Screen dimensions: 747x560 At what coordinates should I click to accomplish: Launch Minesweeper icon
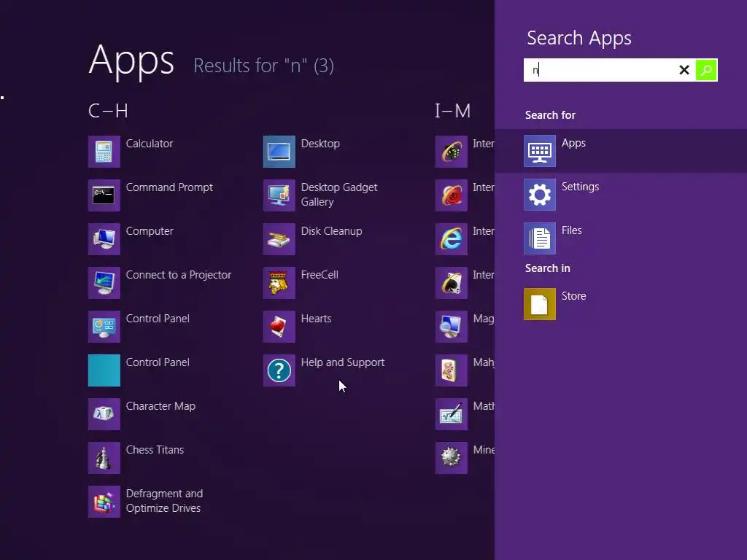451,458
